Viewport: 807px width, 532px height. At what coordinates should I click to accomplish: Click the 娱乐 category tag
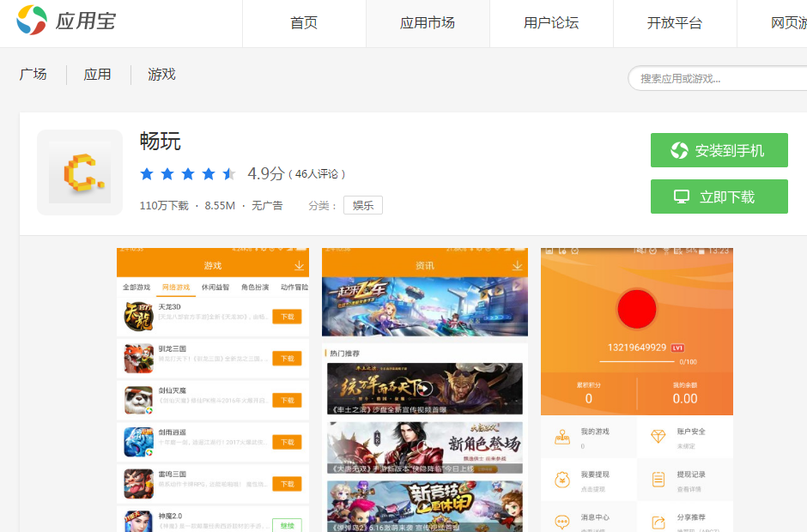click(x=363, y=206)
